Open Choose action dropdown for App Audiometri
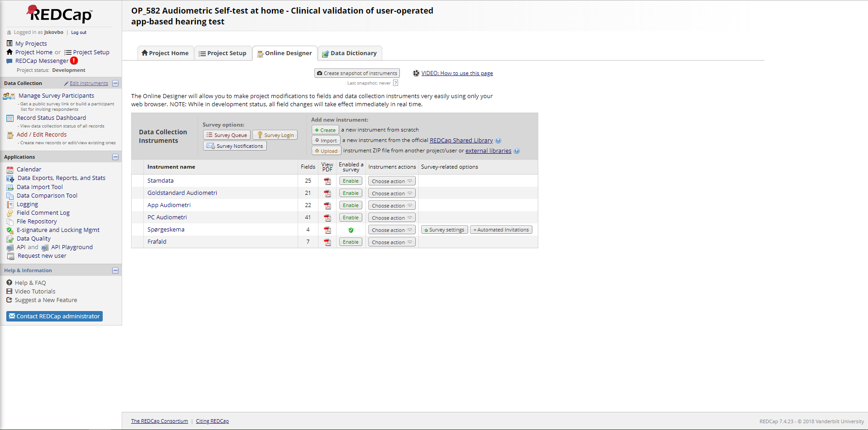 [x=392, y=205]
